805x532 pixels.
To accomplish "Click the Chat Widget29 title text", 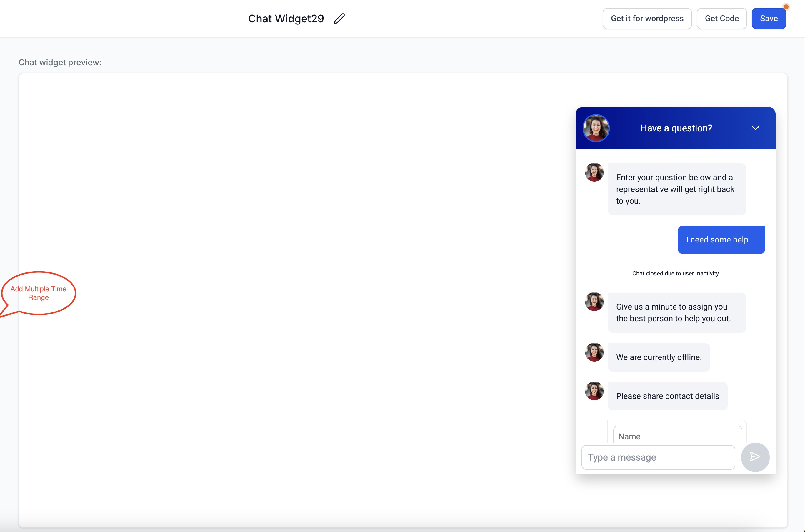I will tap(286, 19).
